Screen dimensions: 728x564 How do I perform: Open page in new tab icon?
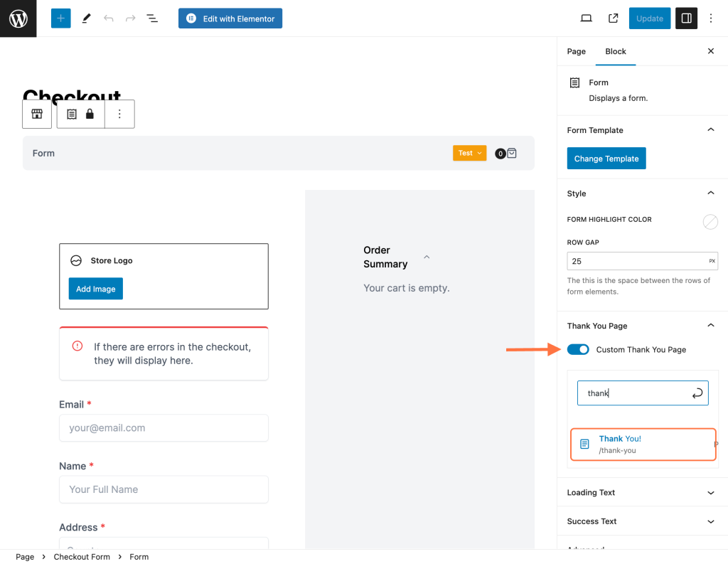tap(613, 18)
